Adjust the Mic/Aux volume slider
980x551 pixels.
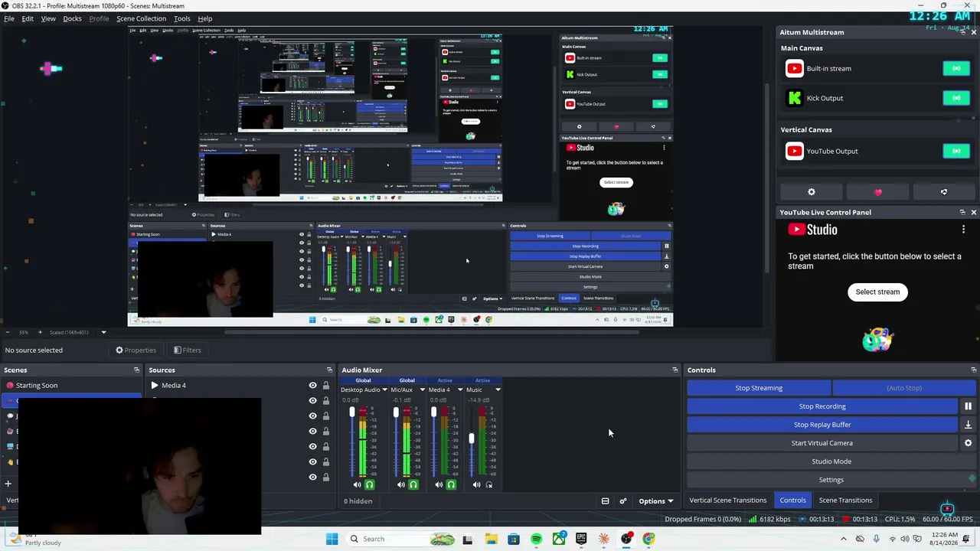pyautogui.click(x=396, y=412)
